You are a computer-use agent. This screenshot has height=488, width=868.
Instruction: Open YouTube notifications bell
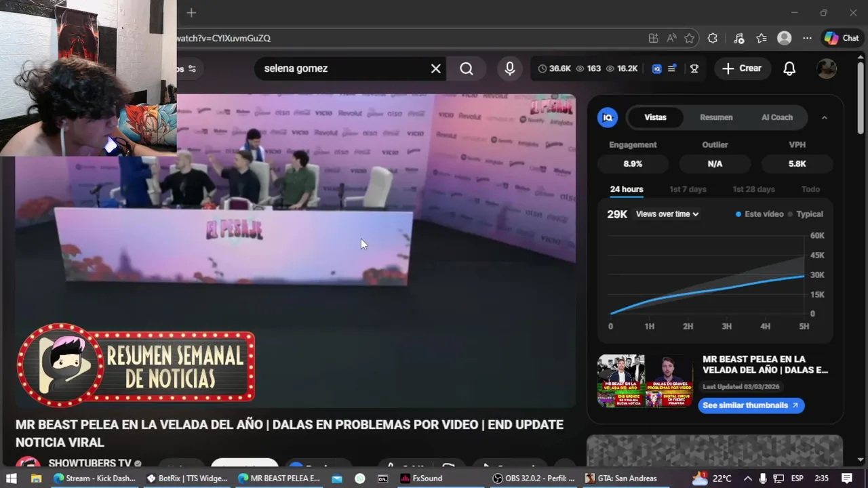(789, 68)
